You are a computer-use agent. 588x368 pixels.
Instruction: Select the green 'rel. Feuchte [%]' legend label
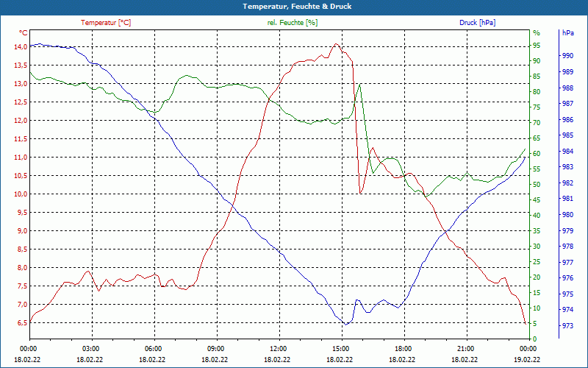[293, 23]
